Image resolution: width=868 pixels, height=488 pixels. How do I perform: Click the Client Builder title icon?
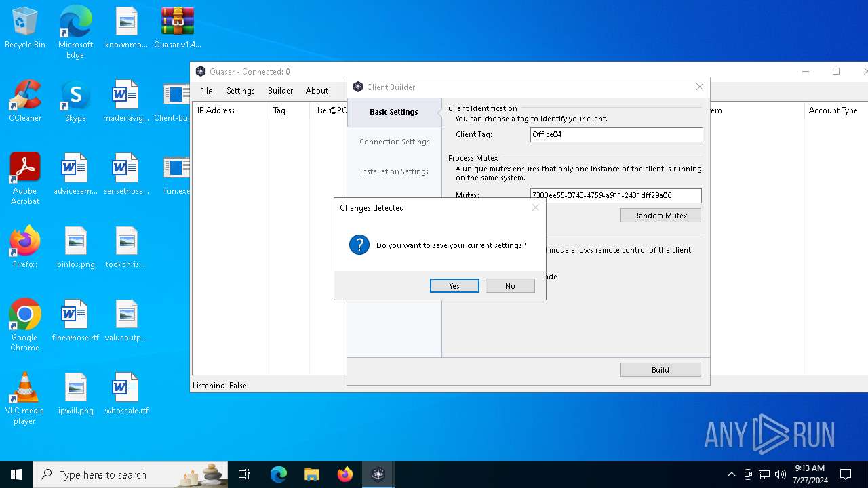click(358, 87)
